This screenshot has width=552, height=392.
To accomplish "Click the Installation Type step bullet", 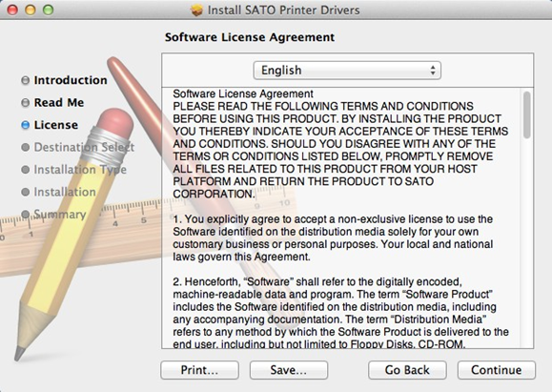I will pos(26,170).
